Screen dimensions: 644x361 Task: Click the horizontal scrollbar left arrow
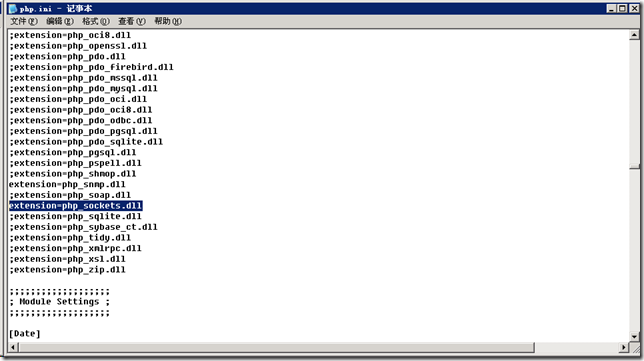coord(13,347)
